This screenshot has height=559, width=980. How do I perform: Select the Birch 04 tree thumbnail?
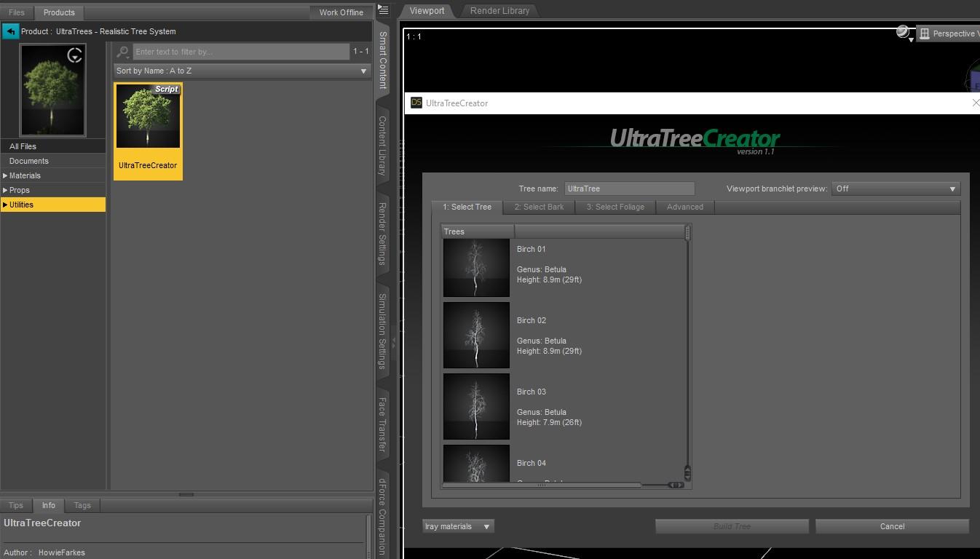tap(476, 463)
